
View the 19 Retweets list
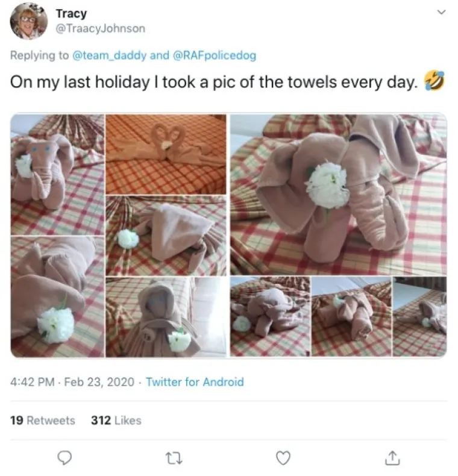point(43,420)
